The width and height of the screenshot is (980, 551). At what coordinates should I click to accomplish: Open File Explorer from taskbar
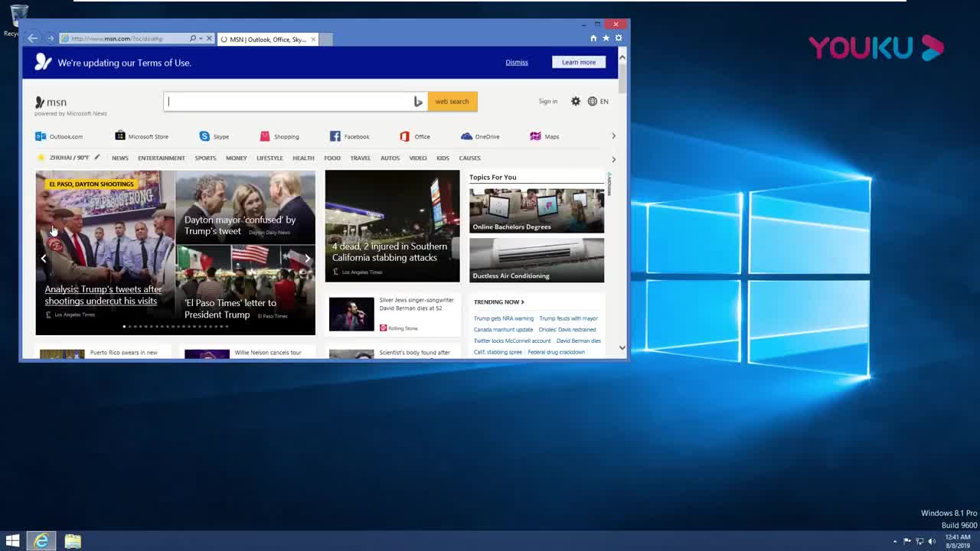(x=73, y=541)
